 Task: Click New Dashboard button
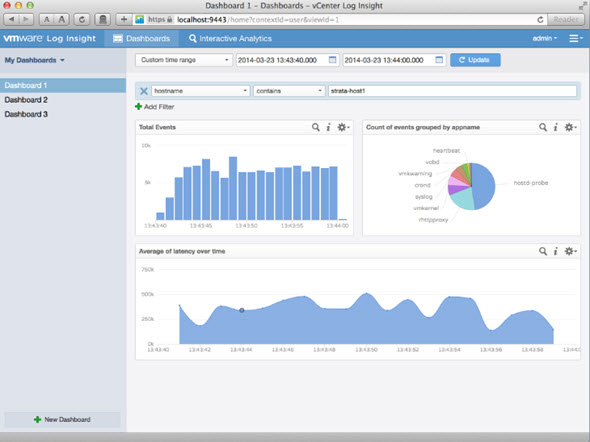62,419
